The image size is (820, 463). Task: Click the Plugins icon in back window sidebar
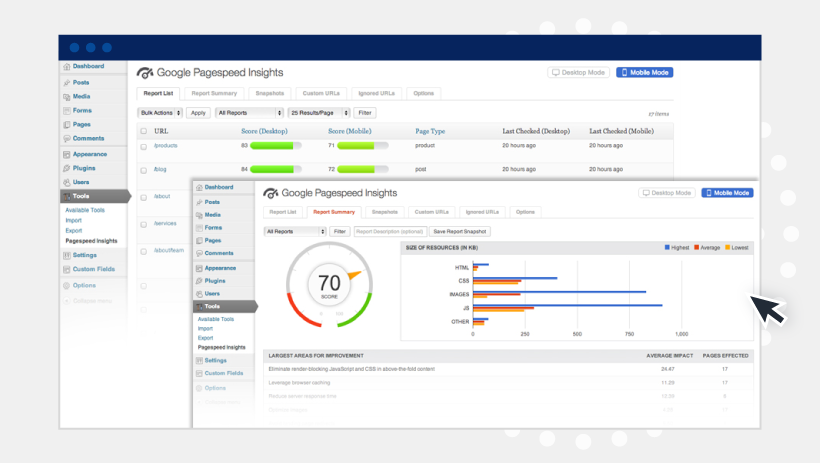(x=66, y=168)
